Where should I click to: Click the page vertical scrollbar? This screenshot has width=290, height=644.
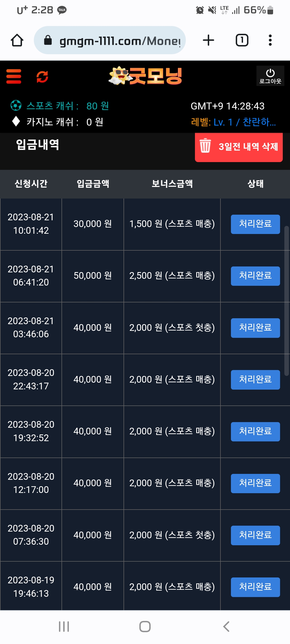pos(287,301)
